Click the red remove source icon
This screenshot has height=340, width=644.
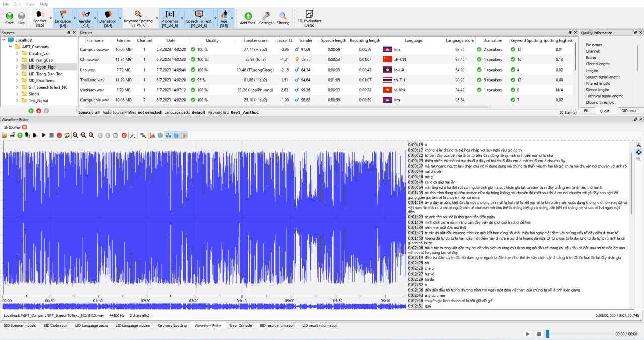[39, 111]
